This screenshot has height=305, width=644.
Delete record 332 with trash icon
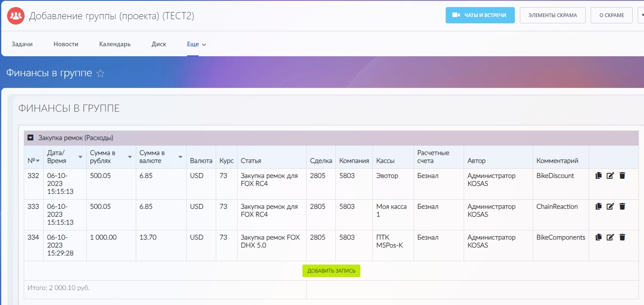[x=622, y=176]
